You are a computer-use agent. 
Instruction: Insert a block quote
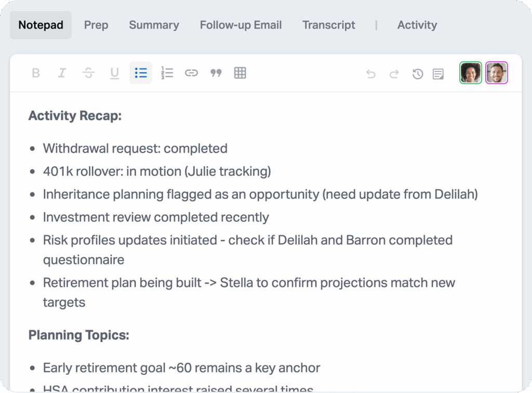[216, 73]
